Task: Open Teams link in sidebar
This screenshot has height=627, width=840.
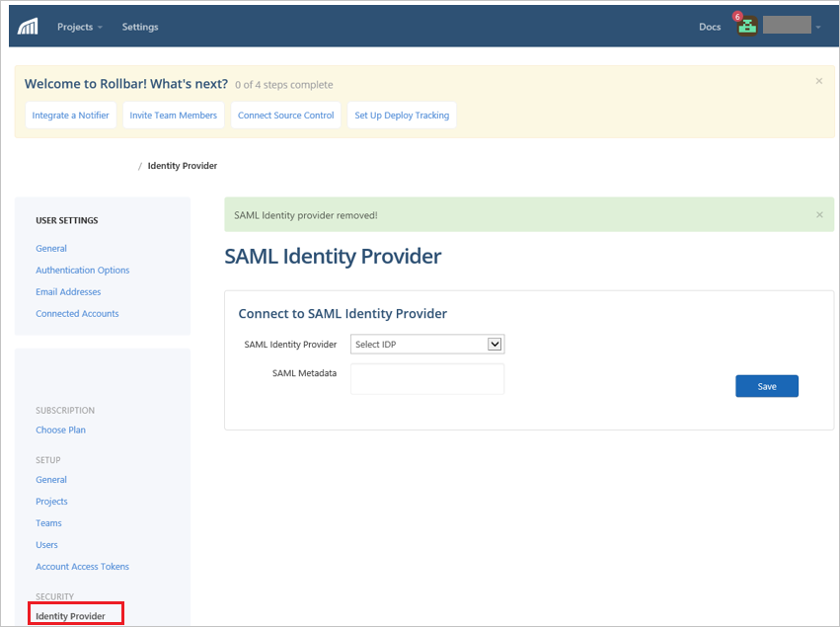Action: 48,523
